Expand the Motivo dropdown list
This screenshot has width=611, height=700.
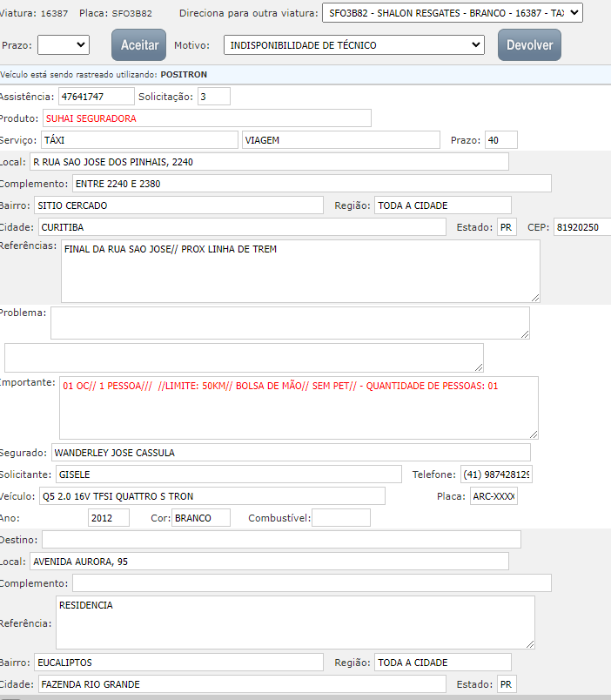353,44
